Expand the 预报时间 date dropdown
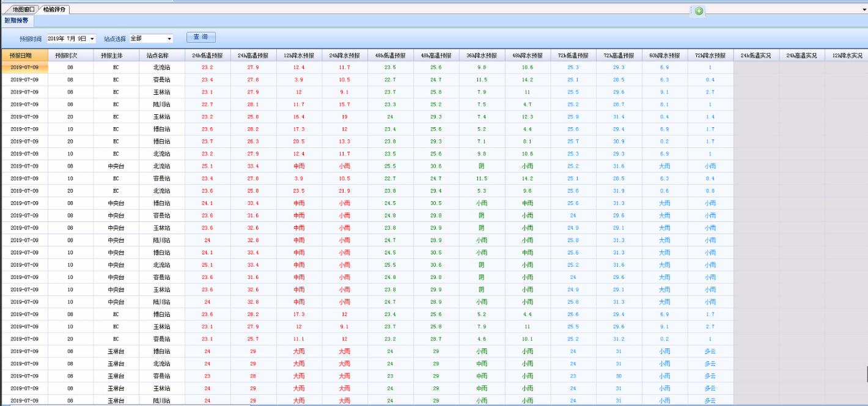Image resolution: width=868 pixels, height=406 pixels. point(92,39)
